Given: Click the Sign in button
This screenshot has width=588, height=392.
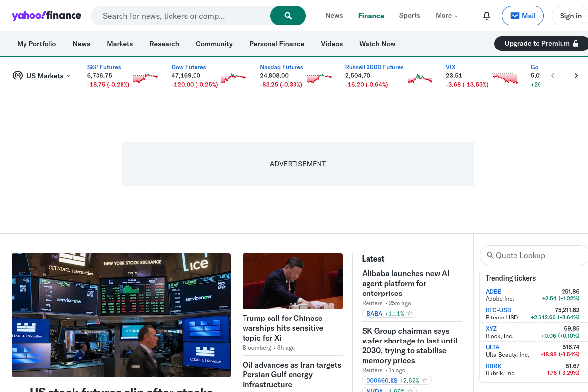Looking at the screenshot, I should coord(570,15).
